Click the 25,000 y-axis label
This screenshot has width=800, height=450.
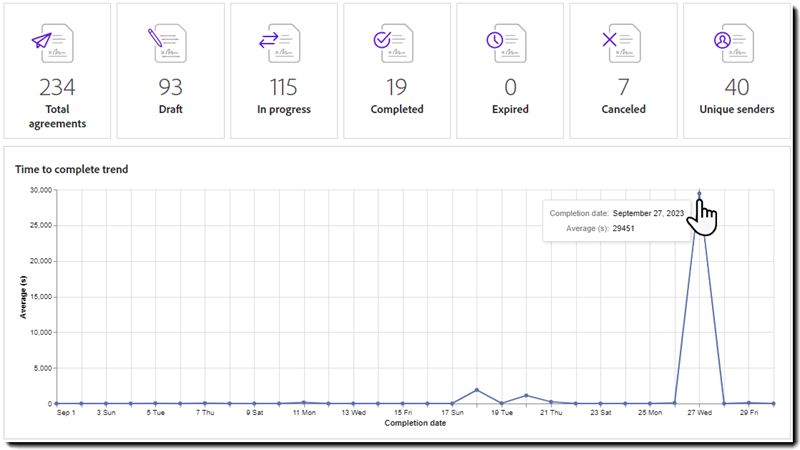[41, 226]
